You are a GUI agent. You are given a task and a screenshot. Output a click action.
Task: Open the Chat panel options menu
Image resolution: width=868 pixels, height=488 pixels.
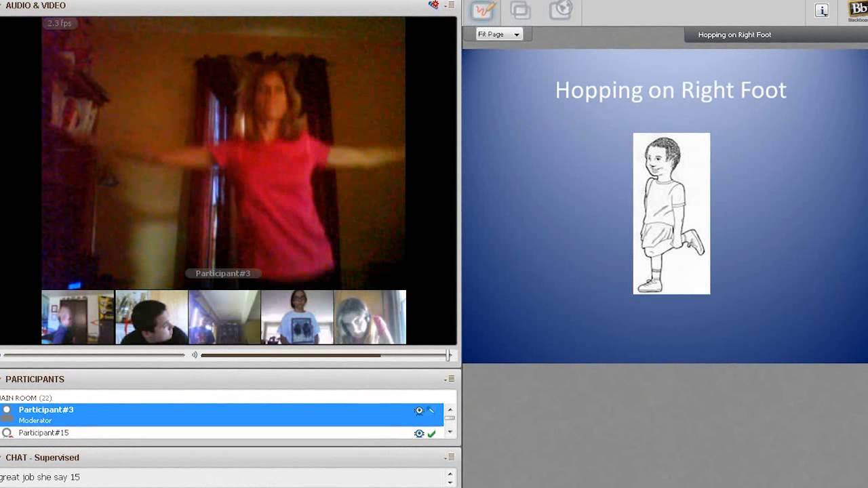pos(450,457)
